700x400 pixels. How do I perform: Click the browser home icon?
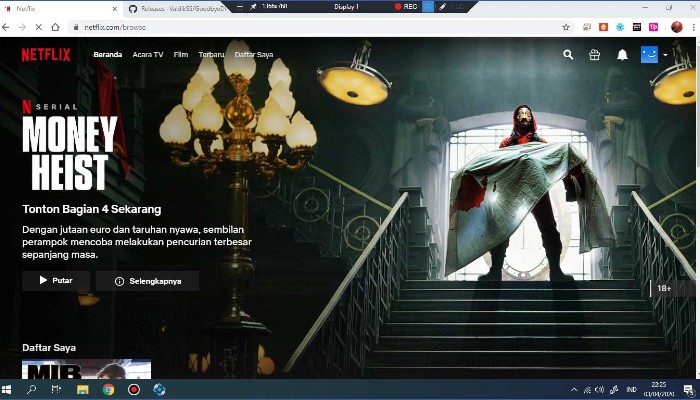pos(55,27)
